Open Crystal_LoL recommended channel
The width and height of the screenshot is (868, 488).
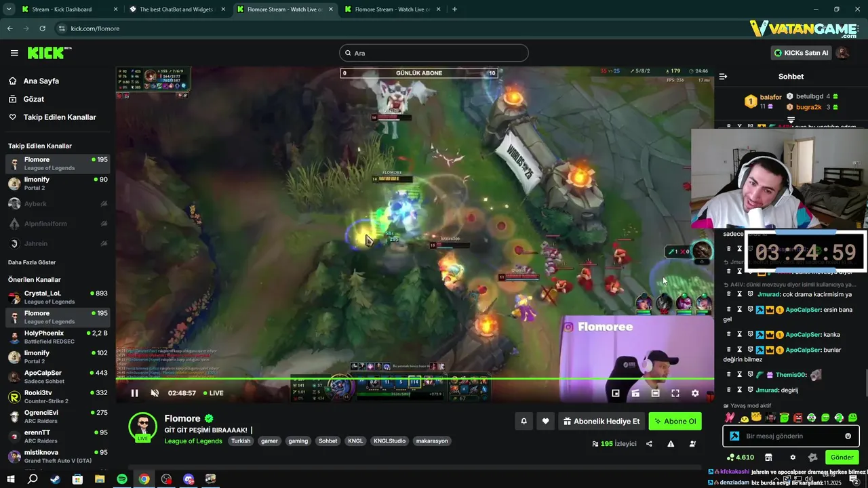tap(58, 298)
